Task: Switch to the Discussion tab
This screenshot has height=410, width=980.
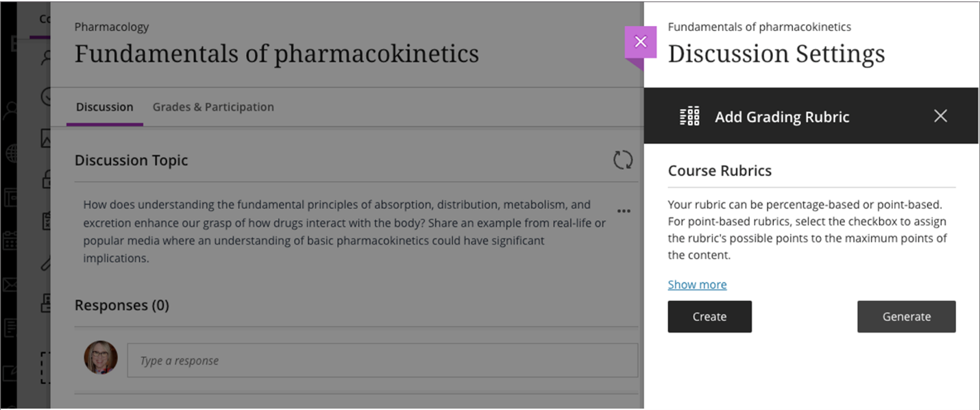Action: [x=105, y=107]
